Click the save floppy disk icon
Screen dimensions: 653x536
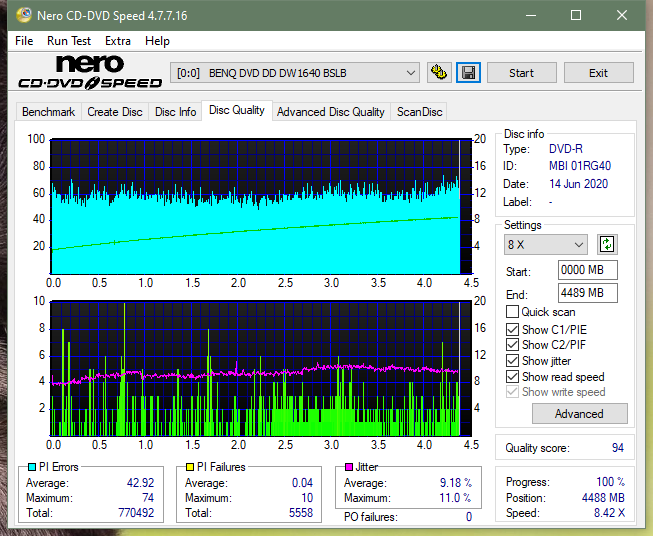tap(468, 73)
